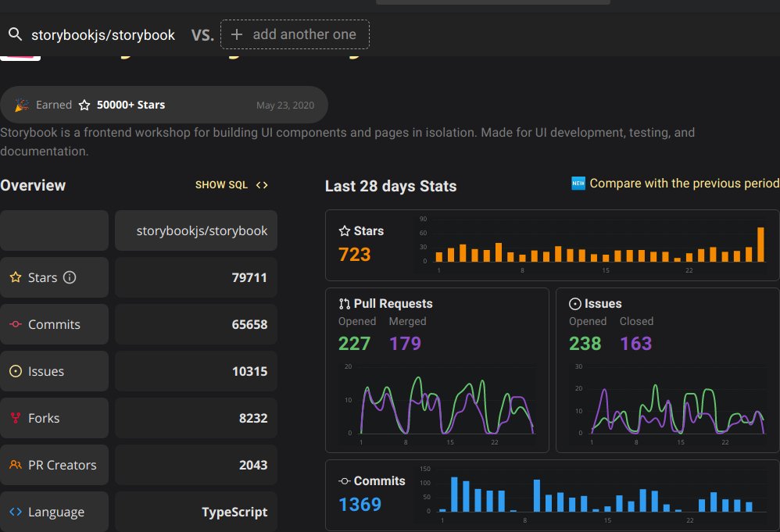Add another repository to compare
This screenshot has height=532, width=780.
295,34
